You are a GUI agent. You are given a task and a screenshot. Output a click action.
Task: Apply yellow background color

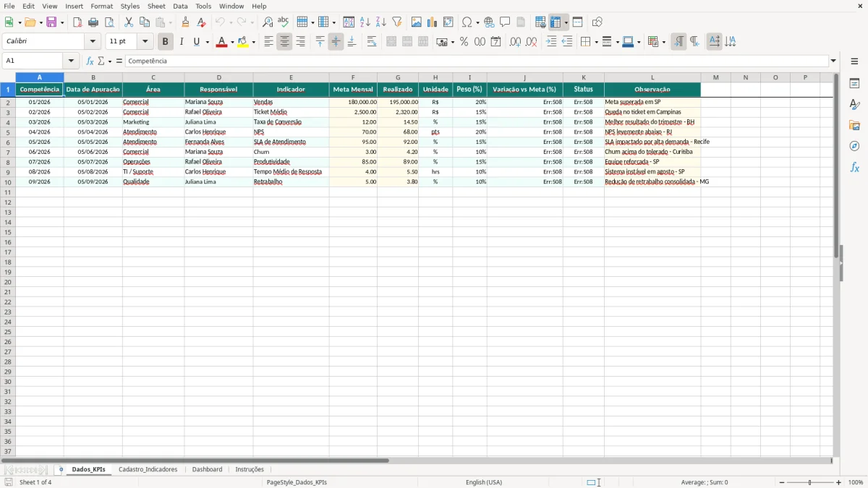pyautogui.click(x=242, y=42)
